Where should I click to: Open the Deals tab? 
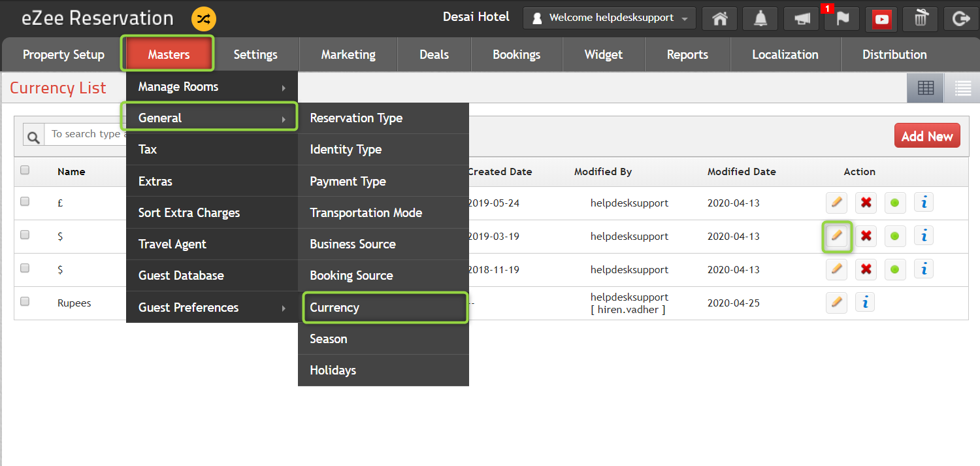(434, 55)
